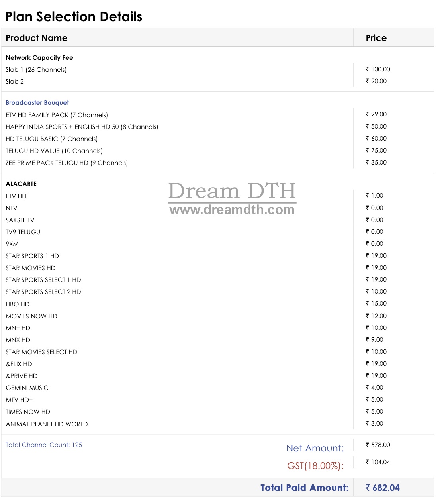This screenshot has width=448, height=502.
Task: Select 'HAPPY INDIA SPORTS + ENGLISH HD 50' row
Action: click(82, 127)
